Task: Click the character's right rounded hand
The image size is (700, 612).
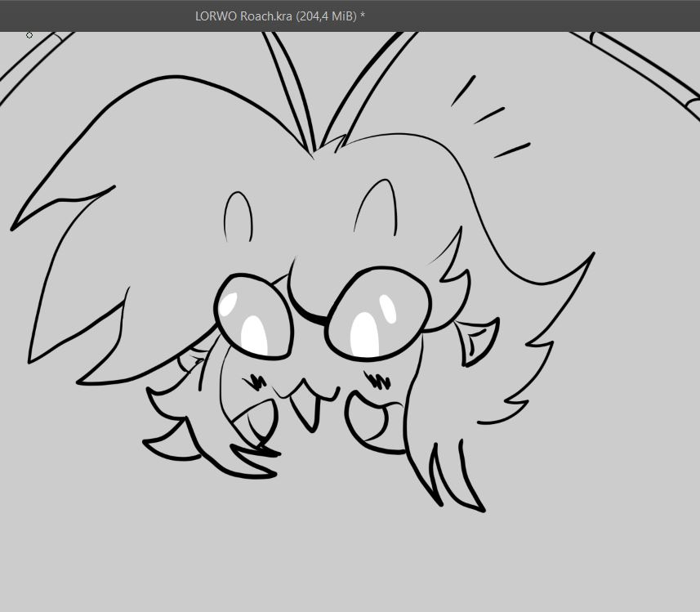Action: 372,421
